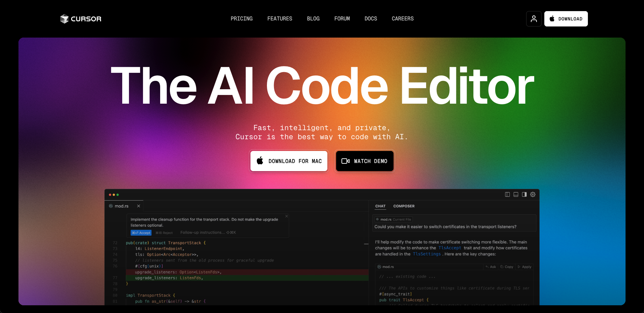Close the mod.rs tab
Viewport: 644px width, 313px height.
pos(138,206)
